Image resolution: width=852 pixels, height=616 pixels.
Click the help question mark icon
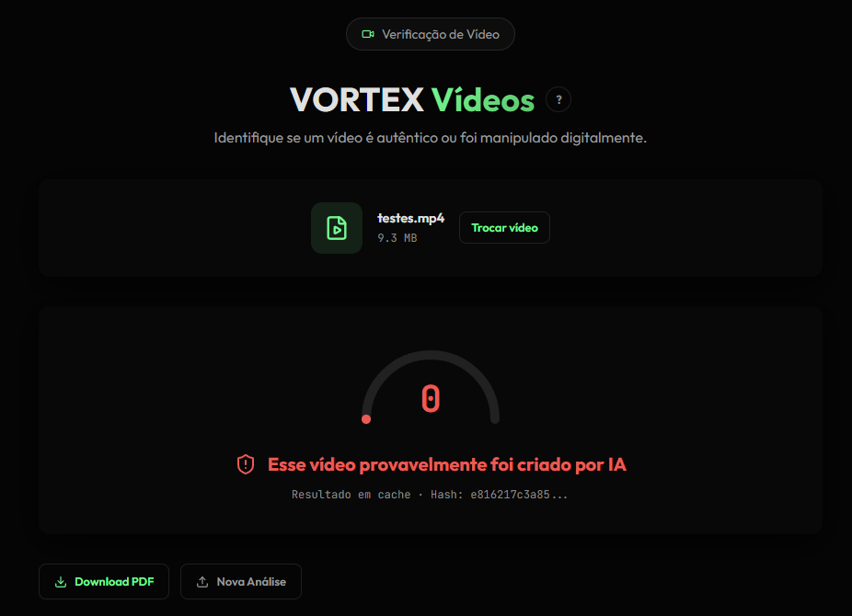(x=558, y=100)
